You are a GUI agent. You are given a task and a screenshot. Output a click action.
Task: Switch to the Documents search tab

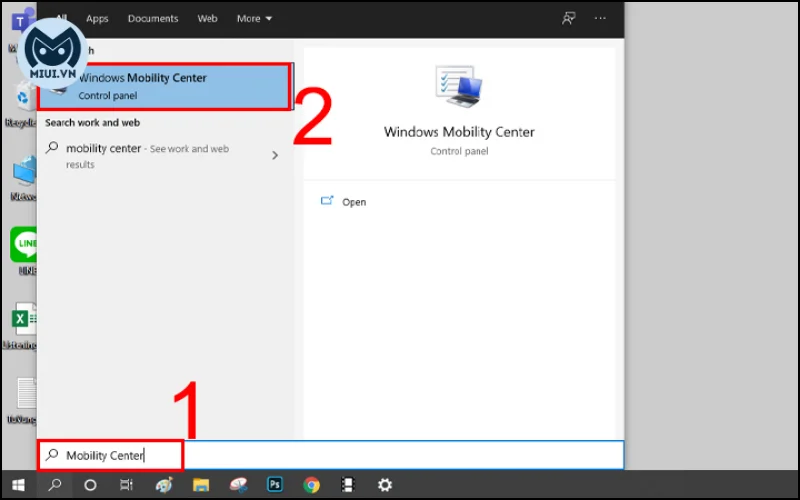[x=153, y=18]
